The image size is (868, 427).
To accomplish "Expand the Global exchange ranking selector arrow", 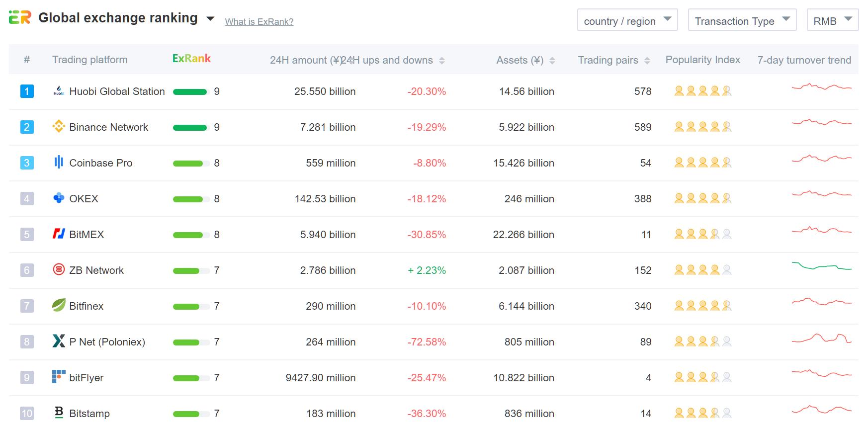I will (210, 19).
